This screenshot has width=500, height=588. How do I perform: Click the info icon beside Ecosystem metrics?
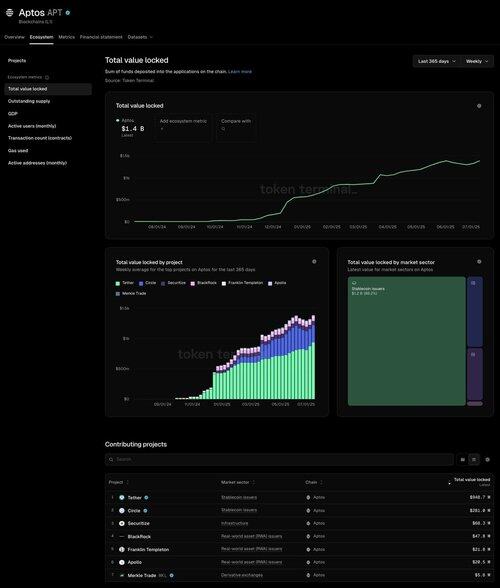tap(47, 77)
